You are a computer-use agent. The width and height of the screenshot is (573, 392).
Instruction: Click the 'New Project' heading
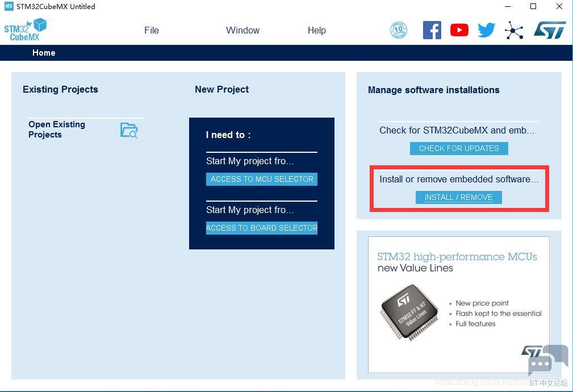222,89
